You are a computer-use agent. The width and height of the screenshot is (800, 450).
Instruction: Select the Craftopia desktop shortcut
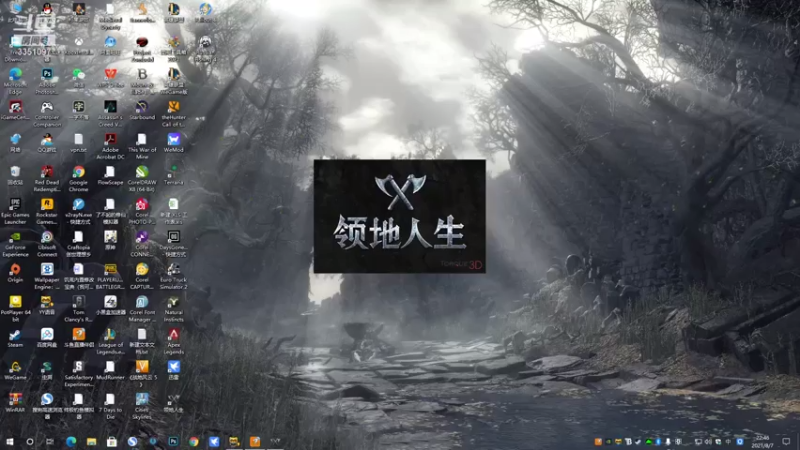79,244
